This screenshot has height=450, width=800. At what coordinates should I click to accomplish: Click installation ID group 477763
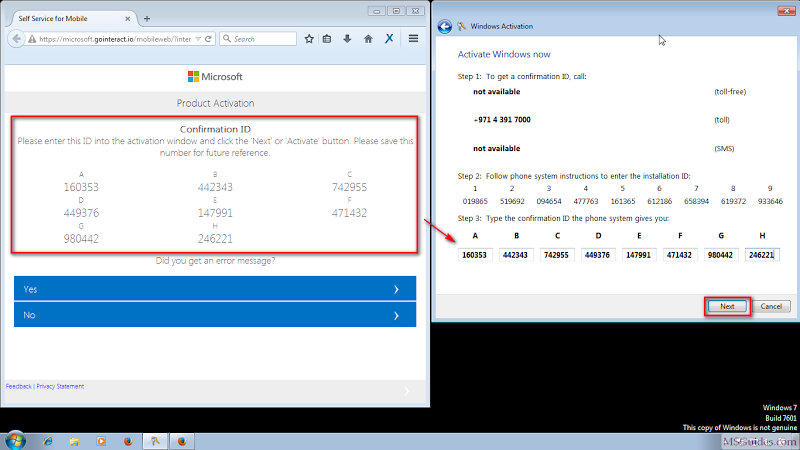[586, 202]
